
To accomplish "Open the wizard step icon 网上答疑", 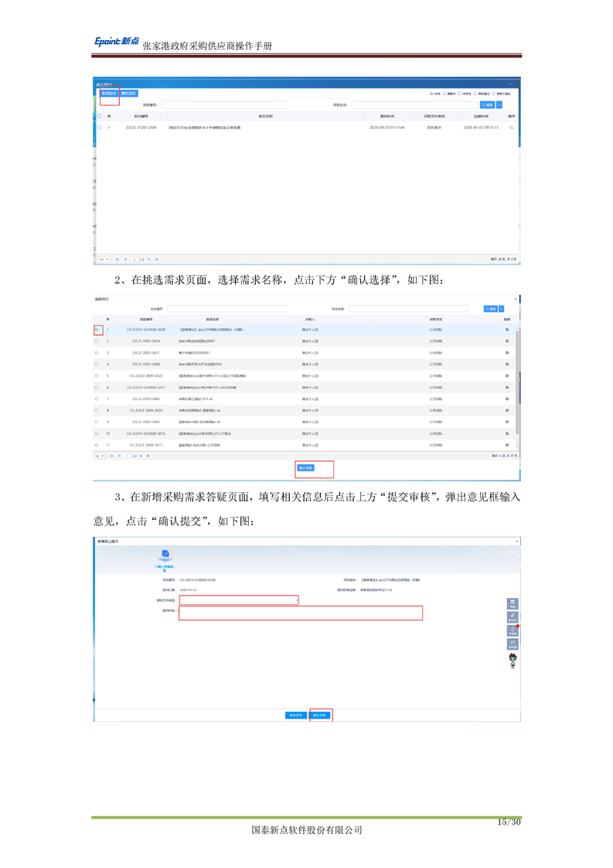I will (x=164, y=555).
